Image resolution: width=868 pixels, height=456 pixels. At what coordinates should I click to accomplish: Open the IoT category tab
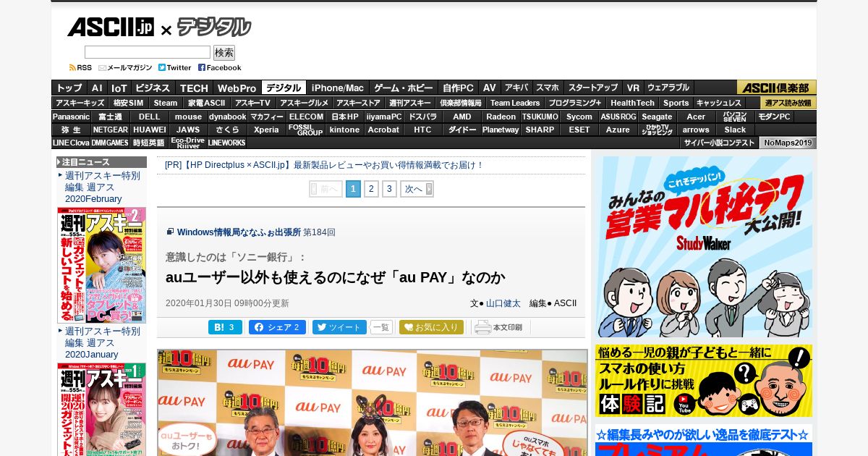click(x=119, y=88)
